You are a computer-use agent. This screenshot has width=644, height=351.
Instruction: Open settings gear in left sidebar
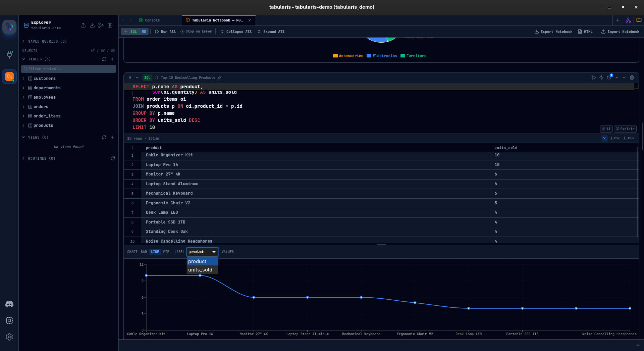click(x=9, y=337)
